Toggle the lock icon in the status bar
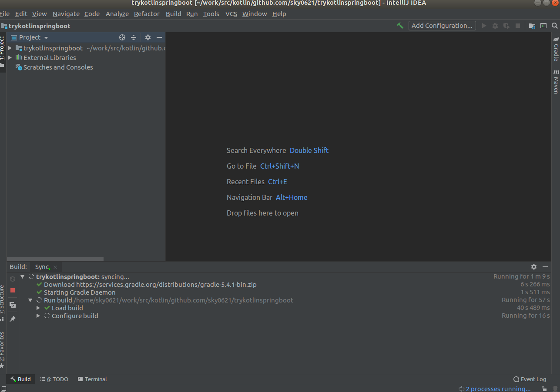This screenshot has height=392, width=560. (543, 389)
